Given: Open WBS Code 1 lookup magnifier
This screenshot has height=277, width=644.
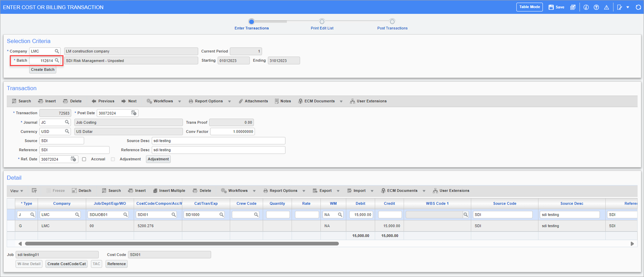Looking at the screenshot, I should (x=466, y=214).
